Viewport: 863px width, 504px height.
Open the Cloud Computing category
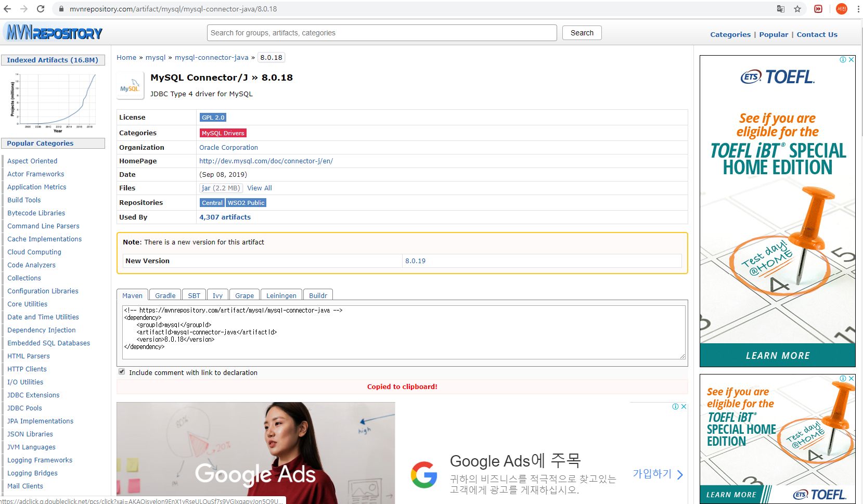[34, 252]
